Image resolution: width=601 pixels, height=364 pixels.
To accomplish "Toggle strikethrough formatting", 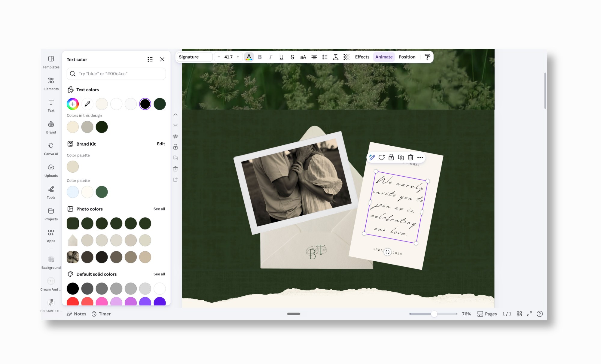I will (x=292, y=57).
